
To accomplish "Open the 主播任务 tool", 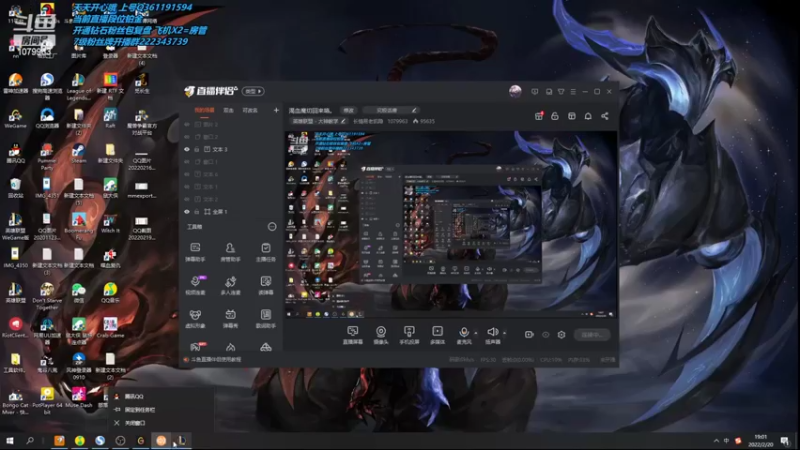I will [x=265, y=252].
